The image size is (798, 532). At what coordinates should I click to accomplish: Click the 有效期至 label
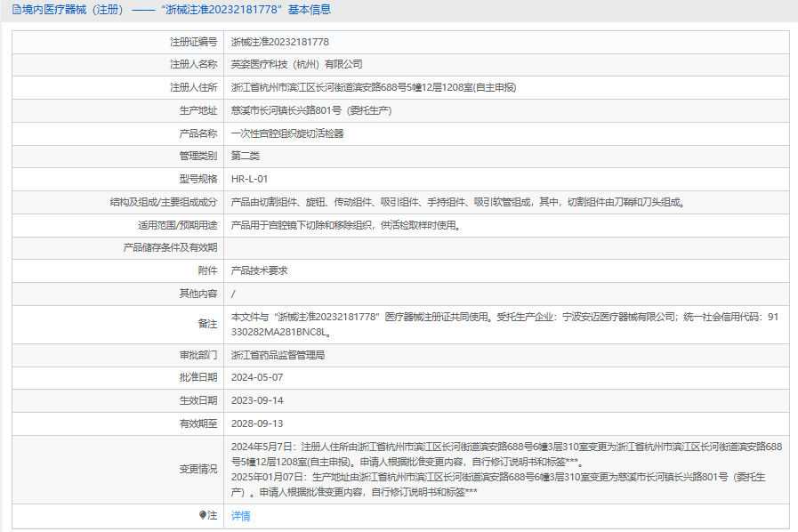(x=198, y=423)
